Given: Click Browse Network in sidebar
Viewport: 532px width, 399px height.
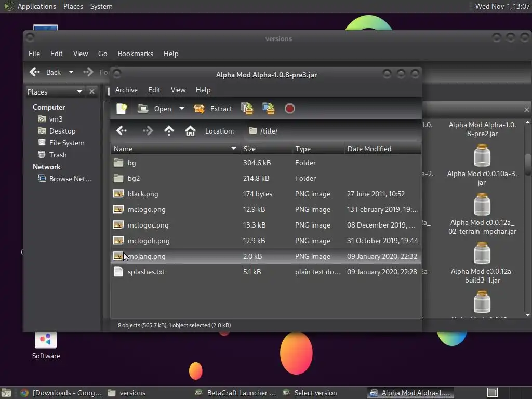Looking at the screenshot, I should coord(65,179).
